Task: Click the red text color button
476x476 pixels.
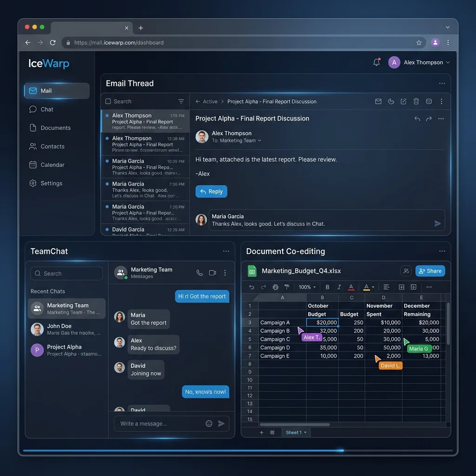Action: coord(351,287)
